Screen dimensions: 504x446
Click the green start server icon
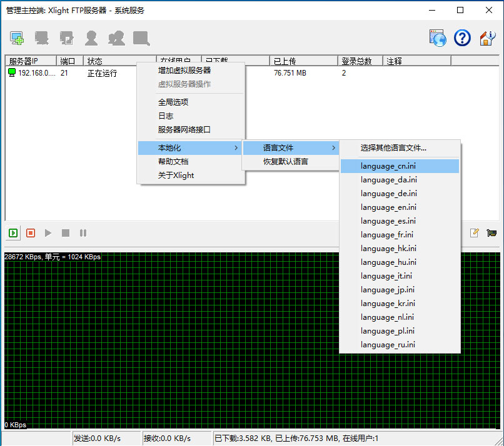coord(13,233)
